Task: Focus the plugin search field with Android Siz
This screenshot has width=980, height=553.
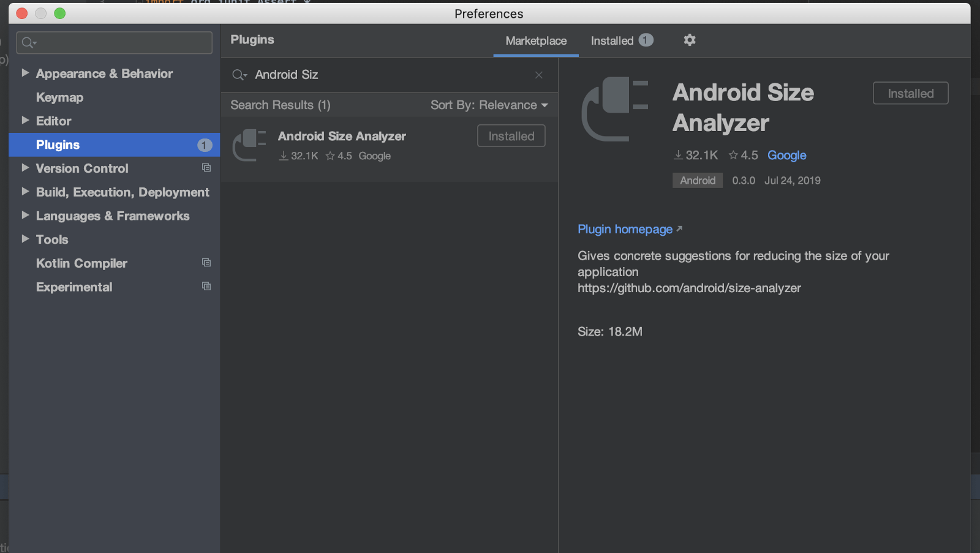Action: [389, 75]
